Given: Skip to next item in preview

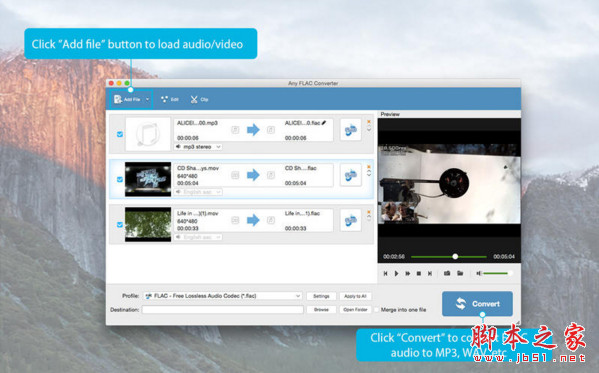Looking at the screenshot, I should point(430,273).
